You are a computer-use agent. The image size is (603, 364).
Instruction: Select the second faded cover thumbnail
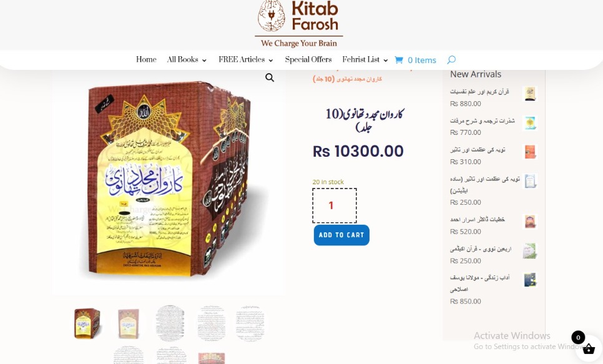pyautogui.click(x=129, y=323)
